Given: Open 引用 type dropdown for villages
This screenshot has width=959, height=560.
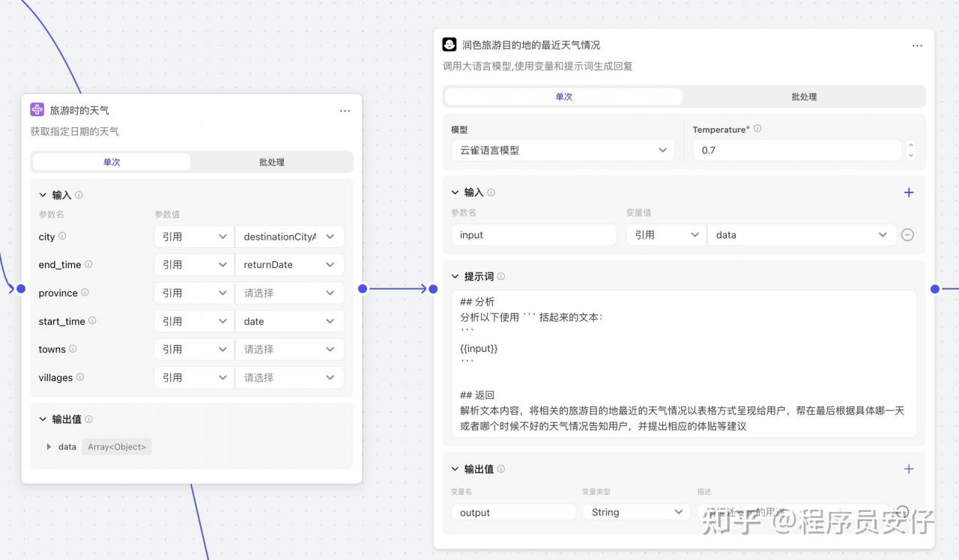Looking at the screenshot, I should click(x=194, y=377).
